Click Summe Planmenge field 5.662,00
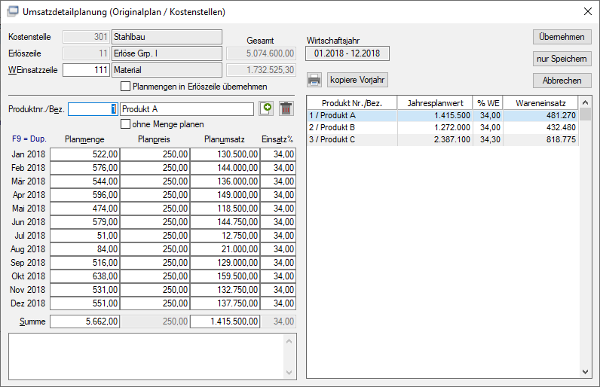Screen dimensions: 600x387 pyautogui.click(x=85, y=322)
